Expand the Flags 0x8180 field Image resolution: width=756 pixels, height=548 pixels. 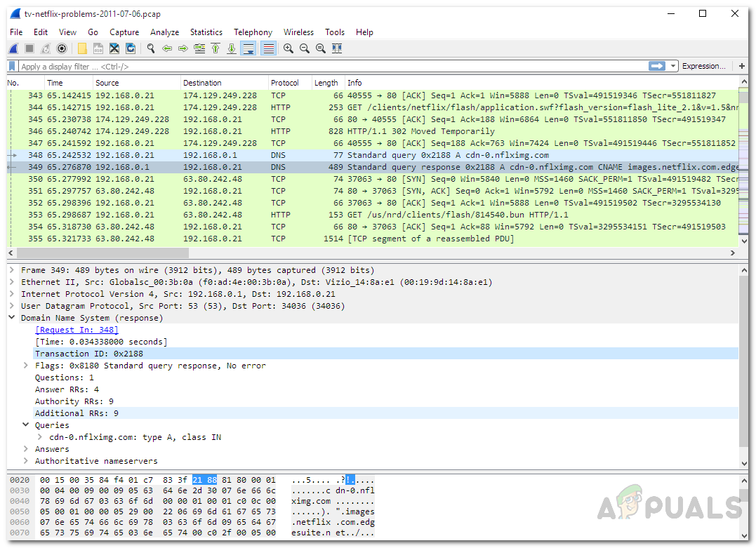point(26,366)
